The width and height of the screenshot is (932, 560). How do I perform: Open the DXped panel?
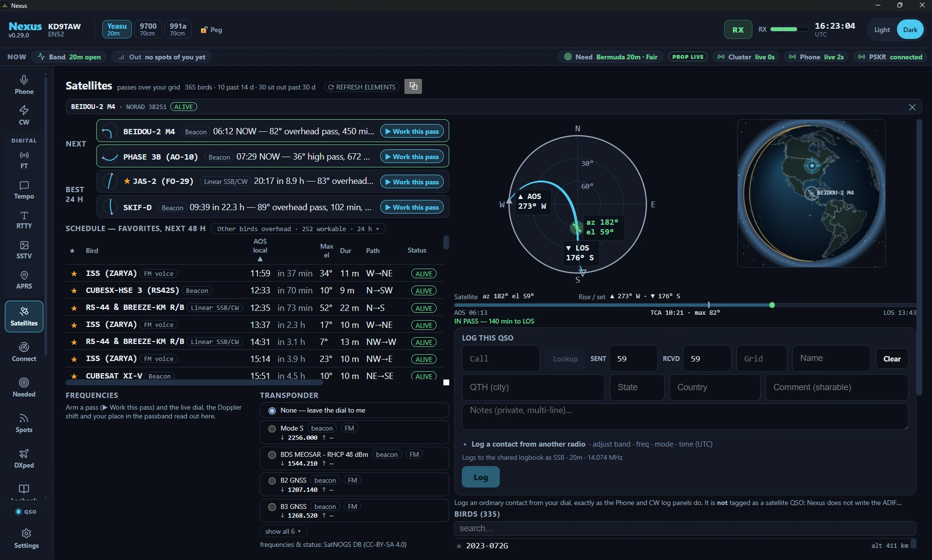(24, 458)
